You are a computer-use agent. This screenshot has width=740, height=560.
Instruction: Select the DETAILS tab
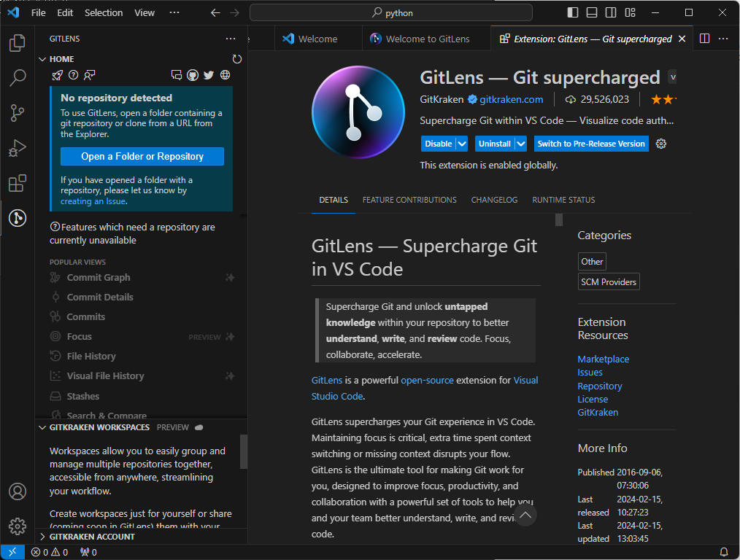click(334, 200)
